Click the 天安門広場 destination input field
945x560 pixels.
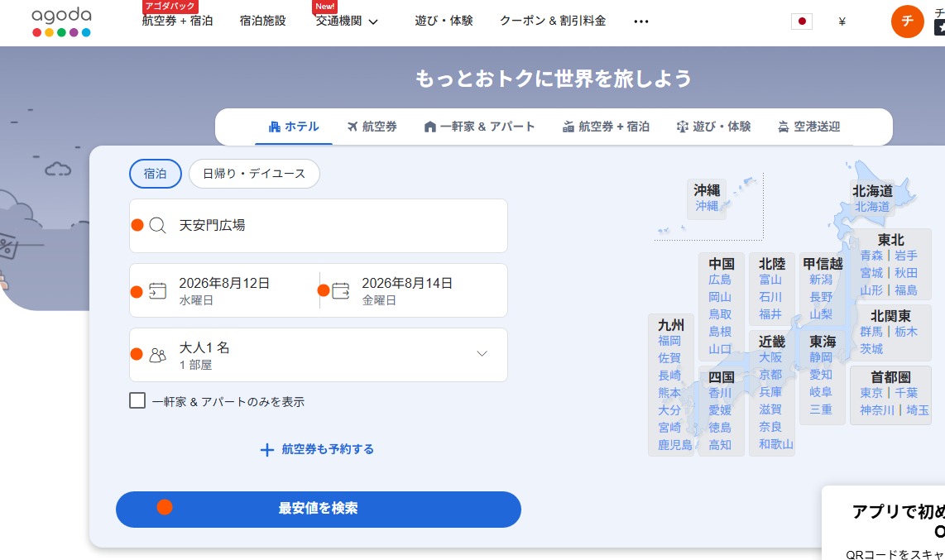(x=319, y=226)
